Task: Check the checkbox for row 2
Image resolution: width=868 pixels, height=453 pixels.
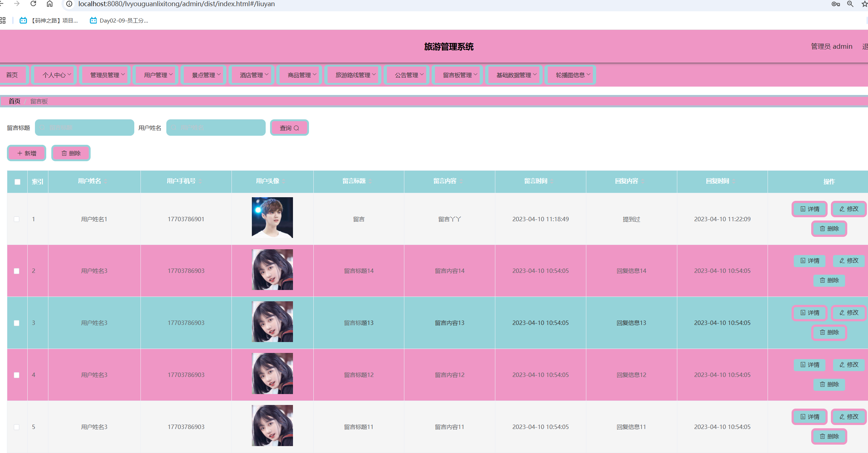Action: click(x=17, y=271)
